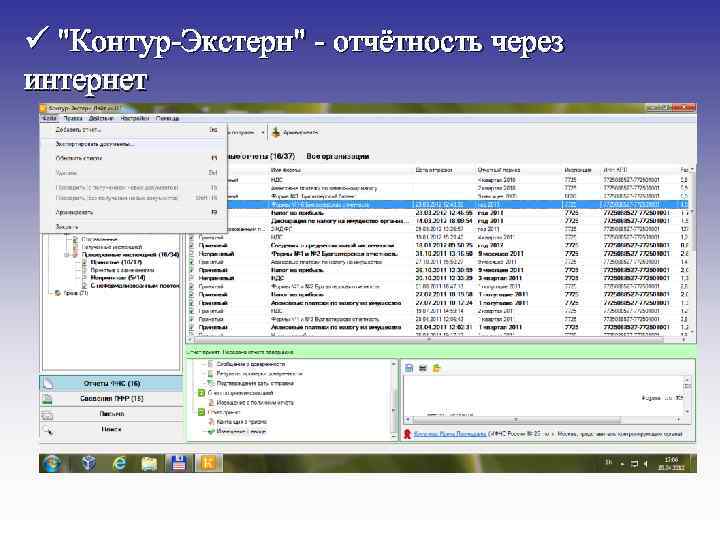
Task: Select the 3-НДФЛ report row
Action: (438, 229)
